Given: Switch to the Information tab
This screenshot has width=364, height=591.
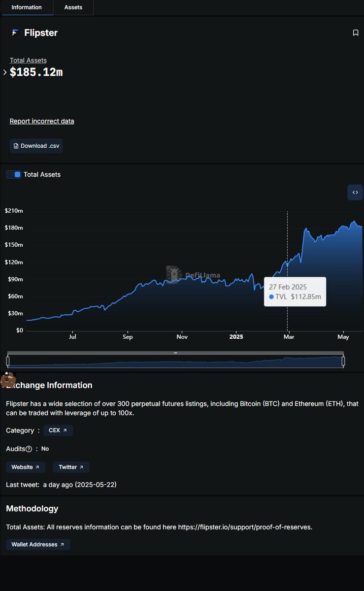Looking at the screenshot, I should (27, 7).
